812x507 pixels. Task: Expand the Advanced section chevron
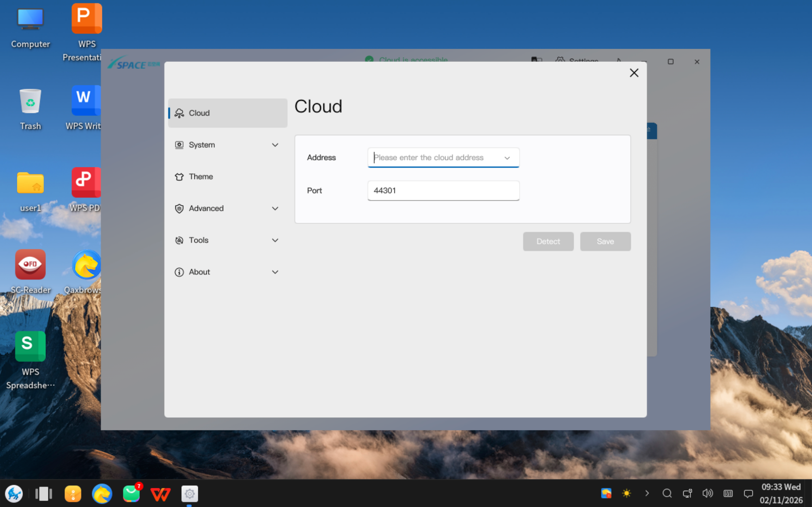(x=275, y=208)
